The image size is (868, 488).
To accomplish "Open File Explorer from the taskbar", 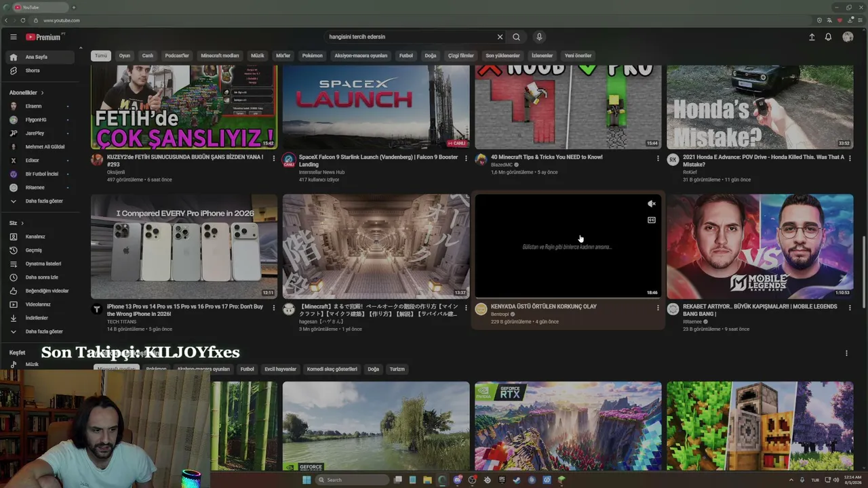I will (x=427, y=480).
